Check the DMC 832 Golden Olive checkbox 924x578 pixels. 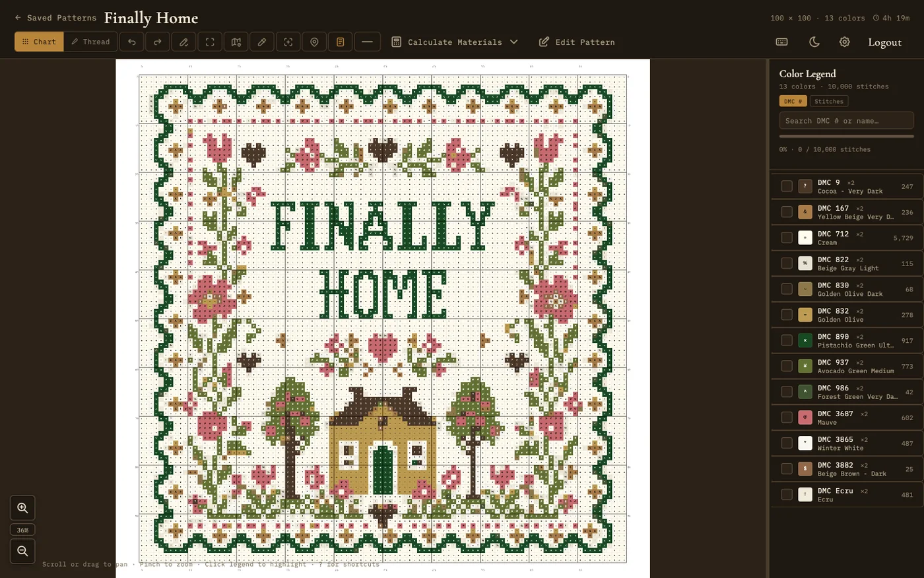pyautogui.click(x=787, y=315)
